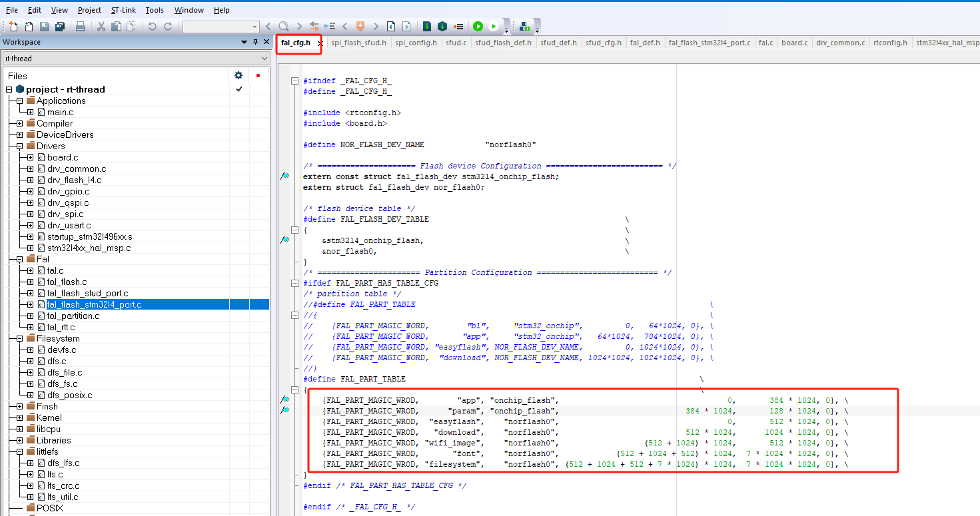The height and width of the screenshot is (516, 980).
Task: Open the Replace tool
Action: [314, 27]
